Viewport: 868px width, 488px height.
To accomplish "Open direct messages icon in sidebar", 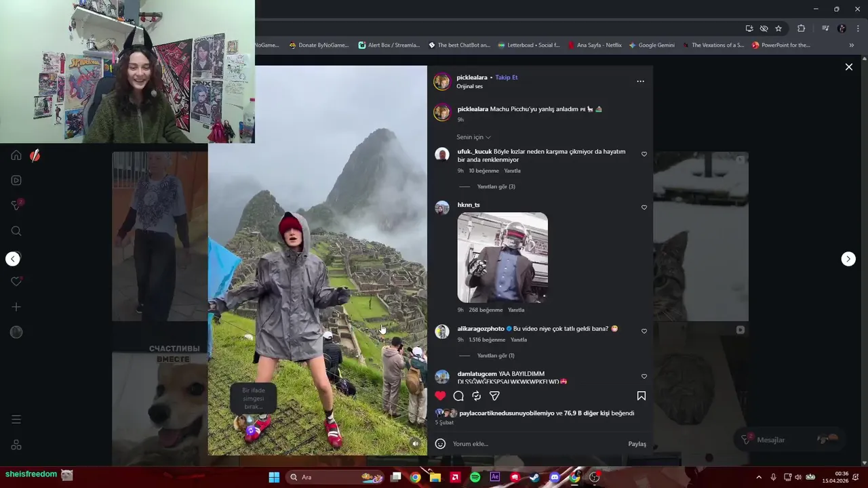I will (x=16, y=205).
